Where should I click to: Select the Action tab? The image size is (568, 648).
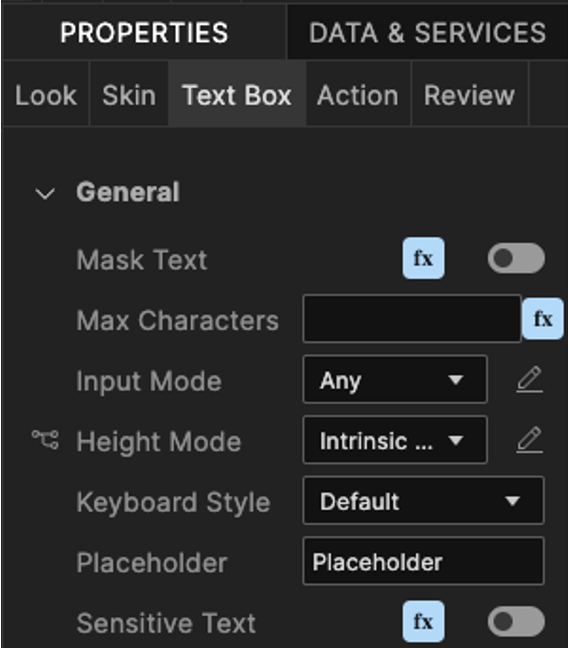pyautogui.click(x=358, y=95)
